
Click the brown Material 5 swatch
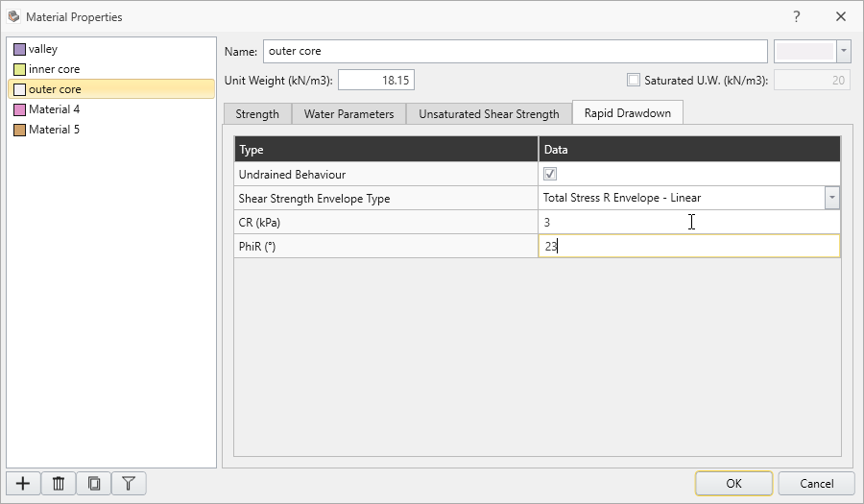coord(19,130)
